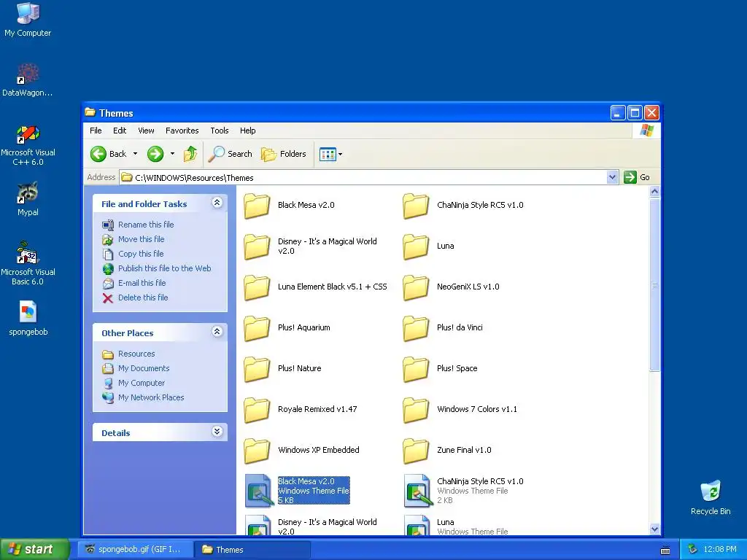Screen dimensions: 747x560
Task: Open the Tools menu
Action: (220, 131)
